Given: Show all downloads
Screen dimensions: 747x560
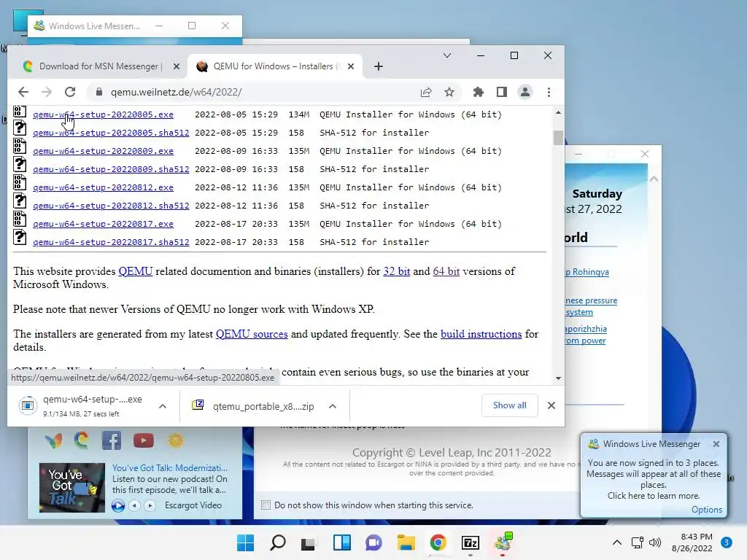Looking at the screenshot, I should [x=510, y=405].
